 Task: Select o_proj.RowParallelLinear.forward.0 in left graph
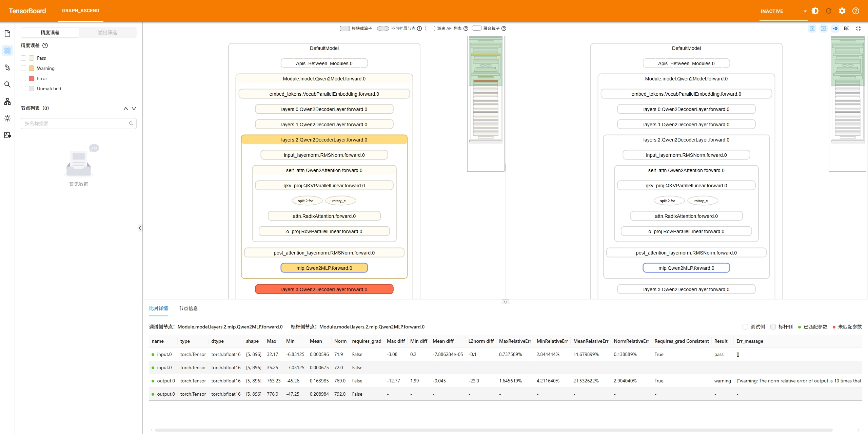(324, 231)
